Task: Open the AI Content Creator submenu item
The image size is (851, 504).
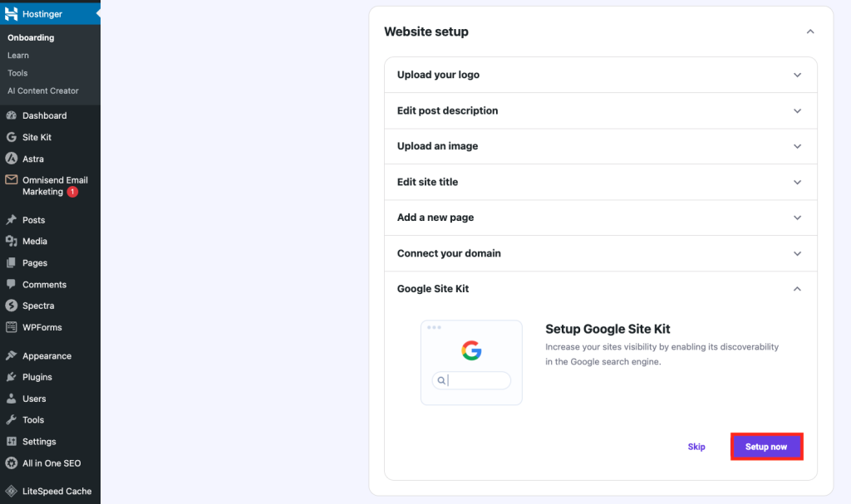Action: click(43, 91)
